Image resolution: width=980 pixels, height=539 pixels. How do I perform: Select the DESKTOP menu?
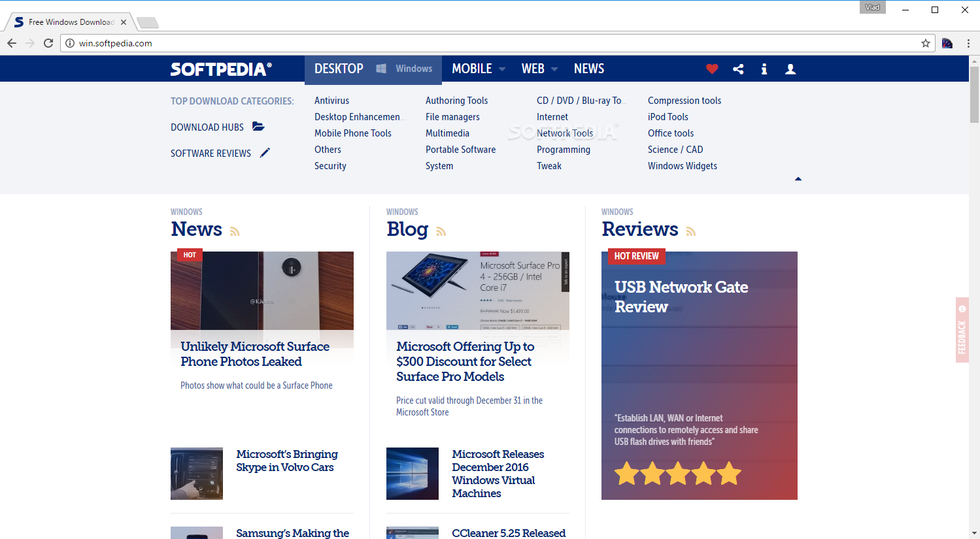[x=339, y=69]
